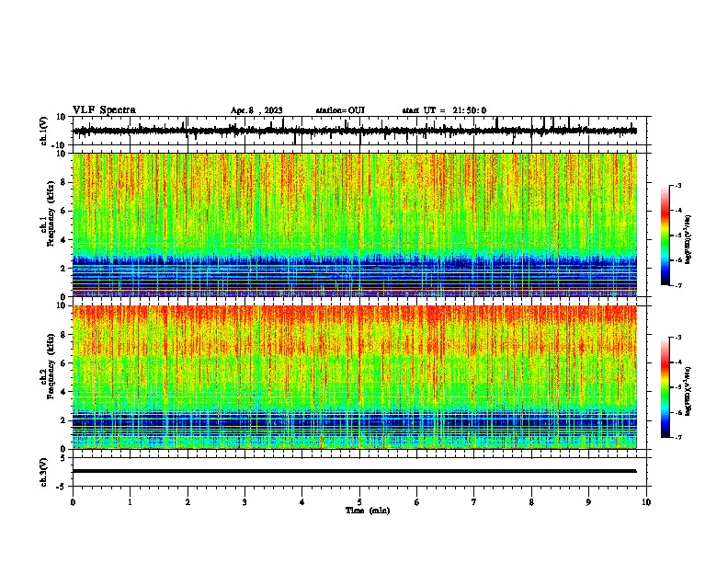Click inside the ch.2 frequency spectrogram panel
This screenshot has width=728, height=563.
tap(355, 377)
